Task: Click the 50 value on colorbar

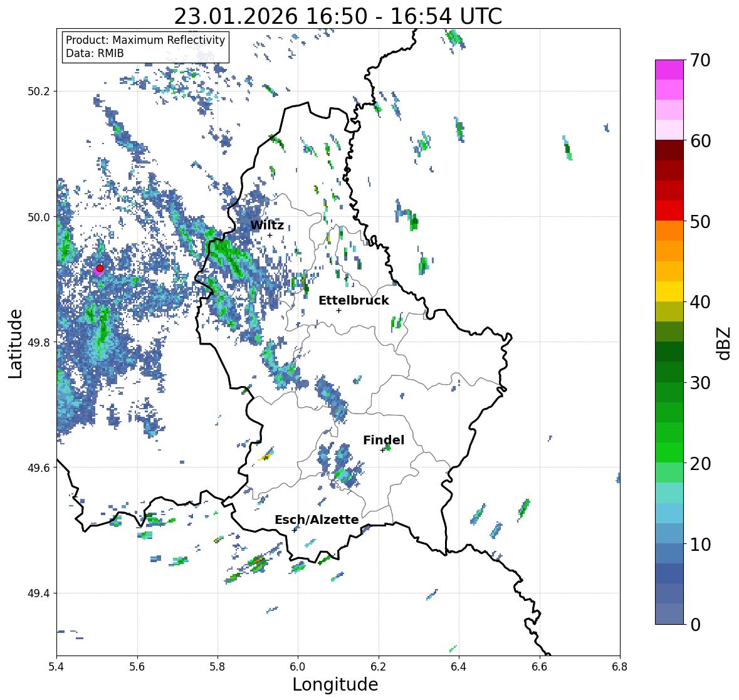Action: click(700, 221)
